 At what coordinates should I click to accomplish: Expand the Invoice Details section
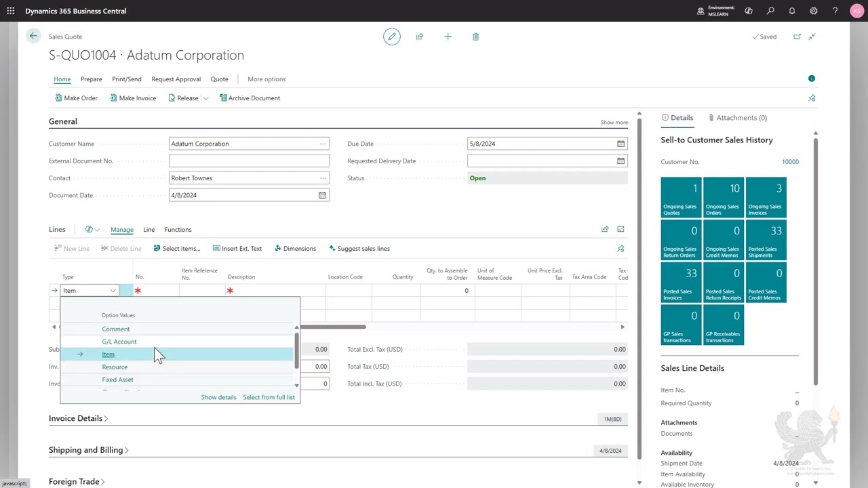[x=78, y=418]
